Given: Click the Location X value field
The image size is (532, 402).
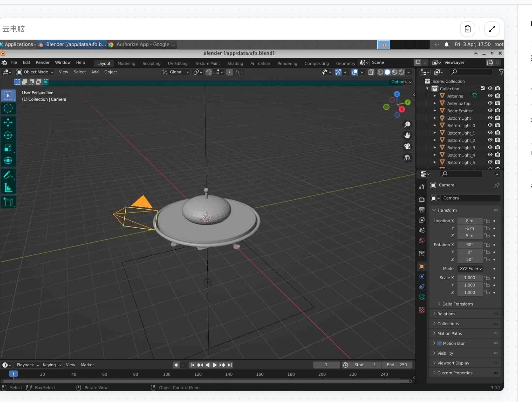Looking at the screenshot, I should click(x=469, y=221).
